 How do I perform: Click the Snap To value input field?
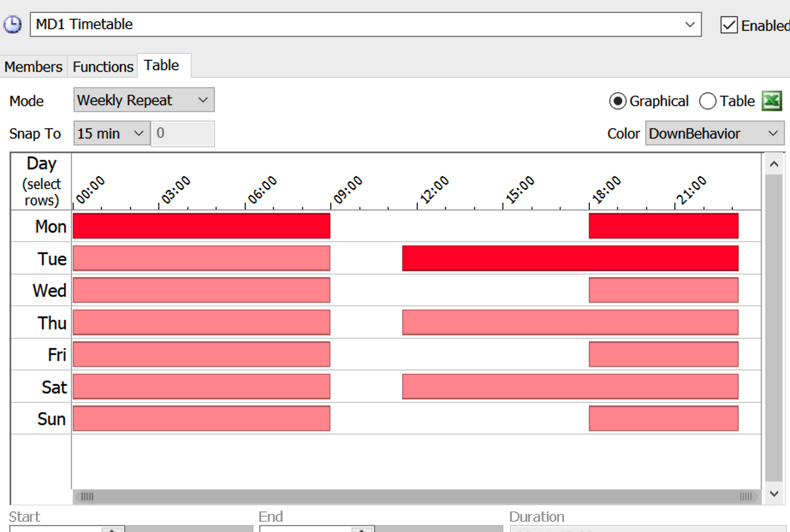click(183, 133)
